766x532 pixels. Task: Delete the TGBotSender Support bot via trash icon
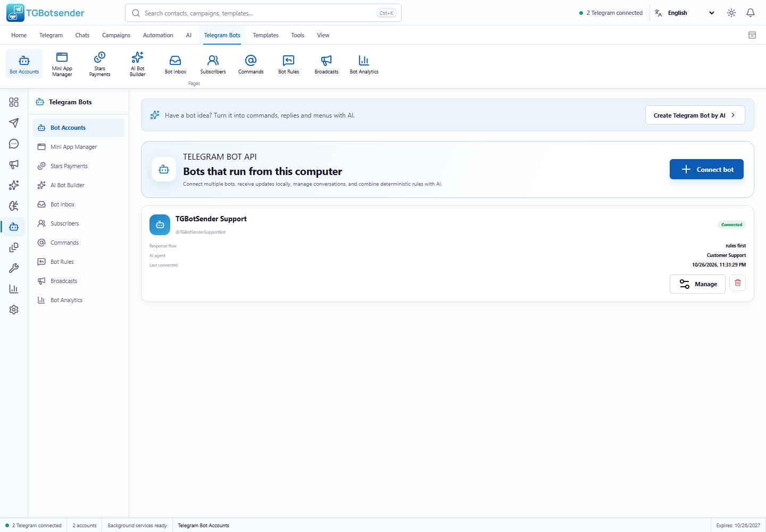[x=738, y=283]
